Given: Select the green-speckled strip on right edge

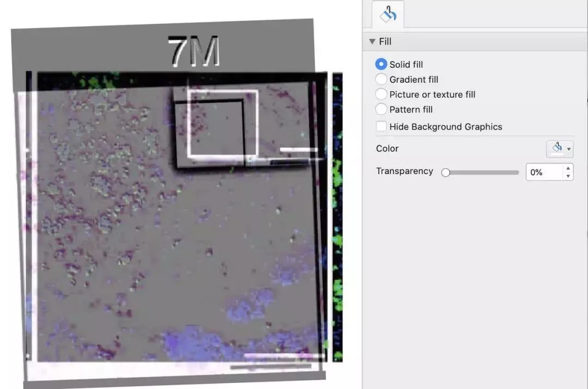Looking at the screenshot, I should coord(338,218).
